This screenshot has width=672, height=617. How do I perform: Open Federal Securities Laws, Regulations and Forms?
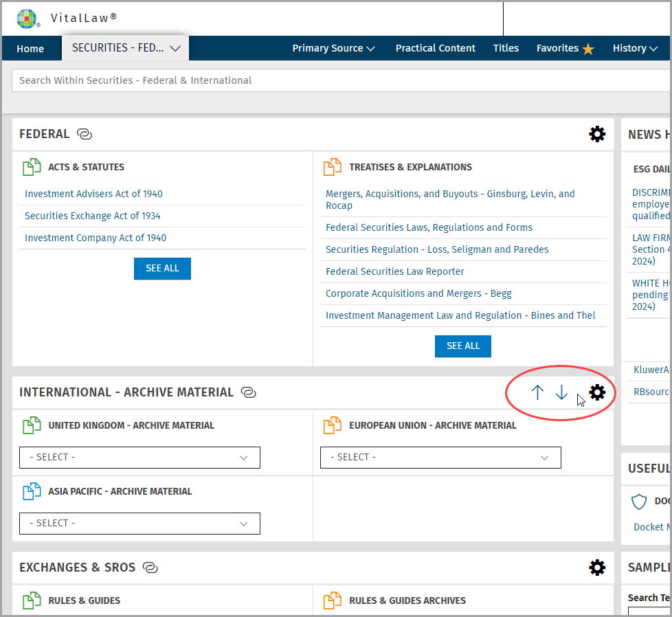(429, 227)
